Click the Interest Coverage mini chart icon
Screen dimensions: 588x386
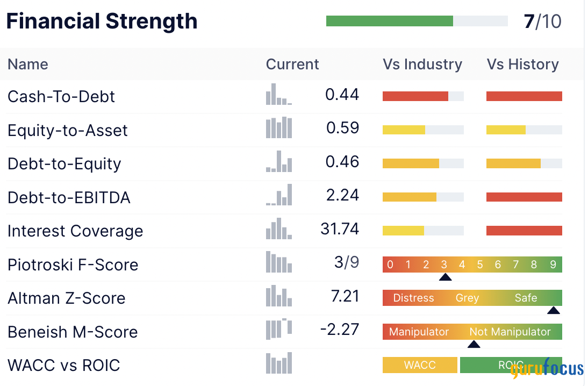(x=279, y=229)
